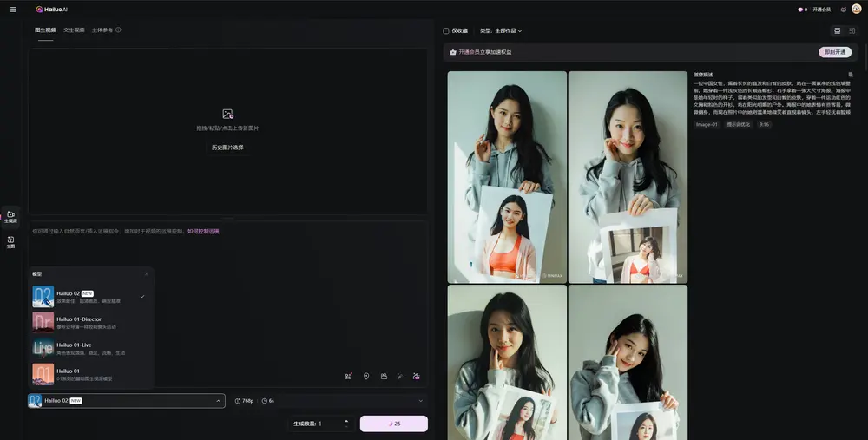Enable the 仅收藏 checkbox

pos(446,30)
